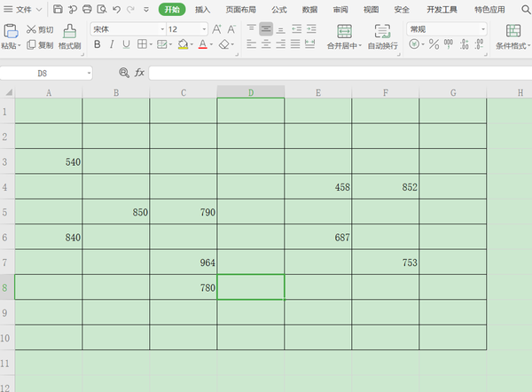
Task: Click the Paste clipboard icon
Action: tap(11, 31)
